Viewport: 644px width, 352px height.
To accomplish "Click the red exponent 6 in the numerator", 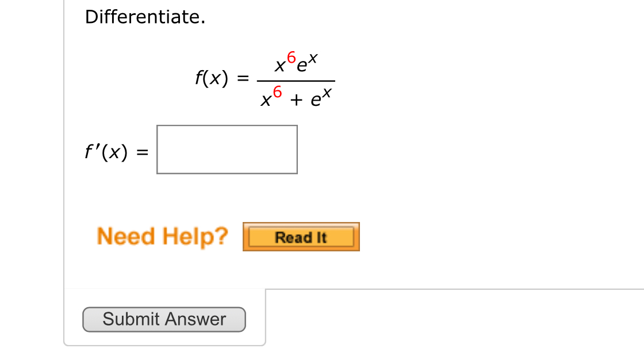I will click(292, 57).
